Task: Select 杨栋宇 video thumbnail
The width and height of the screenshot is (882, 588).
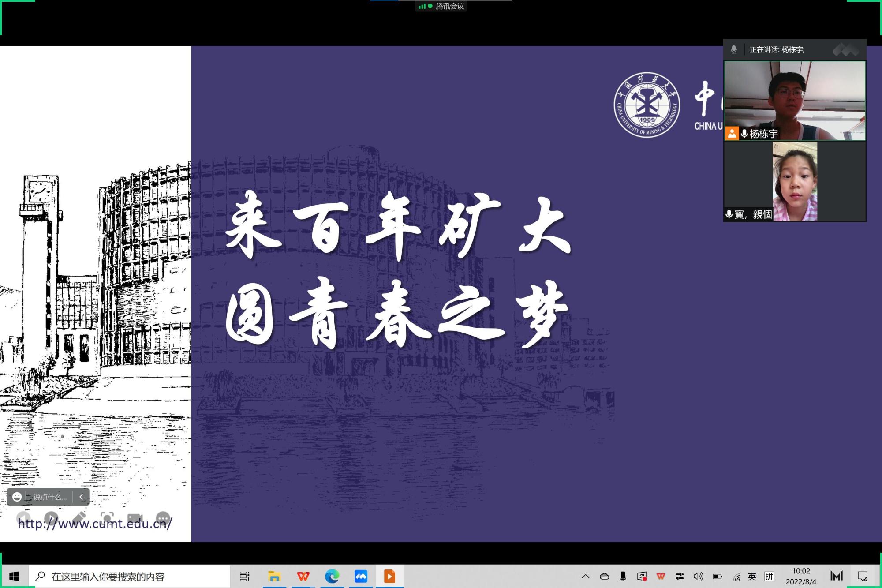Action: tap(795, 101)
